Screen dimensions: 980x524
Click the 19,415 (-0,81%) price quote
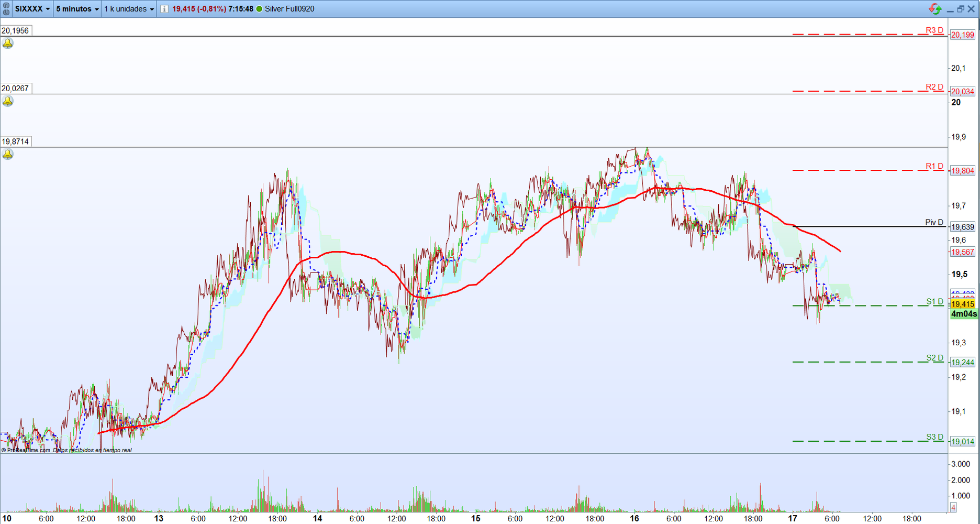point(199,9)
